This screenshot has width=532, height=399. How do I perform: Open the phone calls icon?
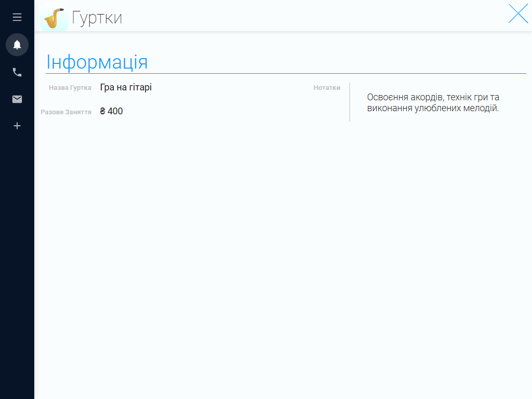coord(17,72)
